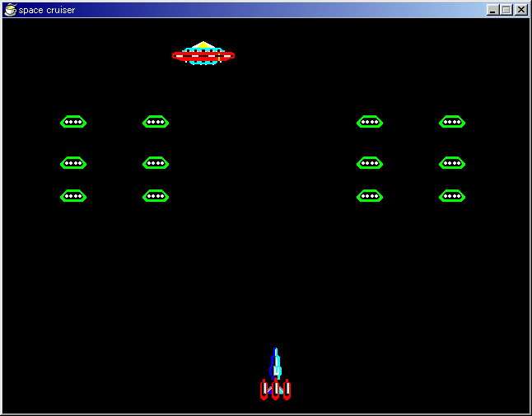This screenshot has width=532, height=416.
Task: Click top green alien in far-left column
Action: [73, 122]
